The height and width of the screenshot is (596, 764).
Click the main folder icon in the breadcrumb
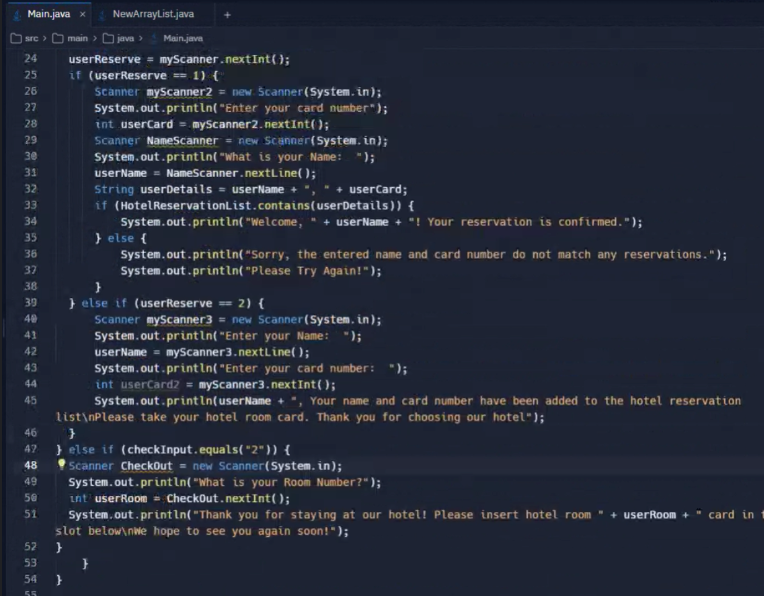(58, 38)
